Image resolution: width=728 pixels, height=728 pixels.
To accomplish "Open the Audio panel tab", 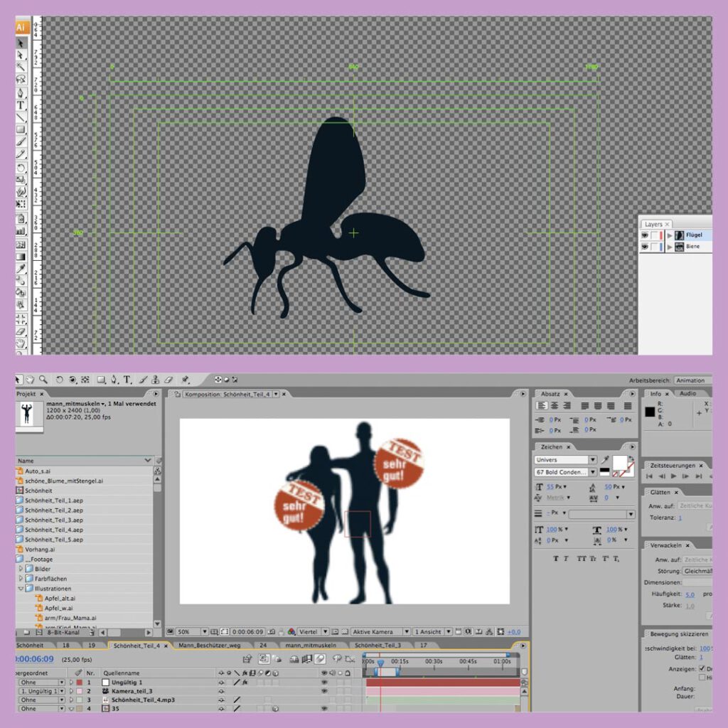I will pyautogui.click(x=687, y=393).
